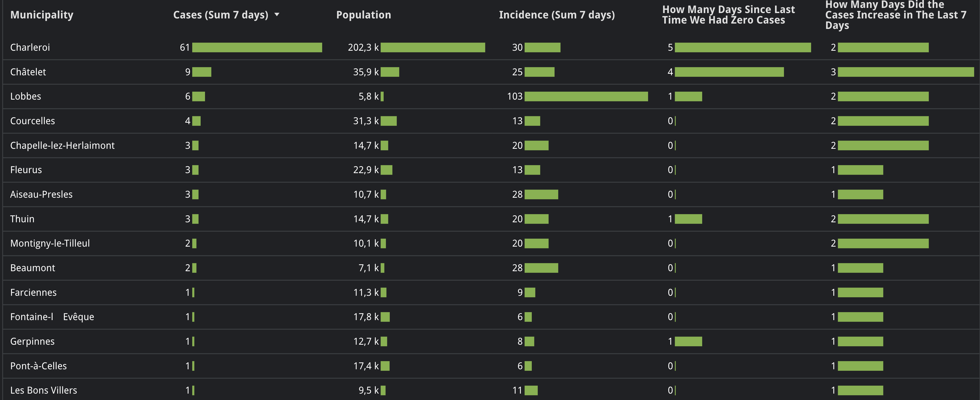
Task: Click Les Bons Villers incidence value 11
Action: [517, 390]
